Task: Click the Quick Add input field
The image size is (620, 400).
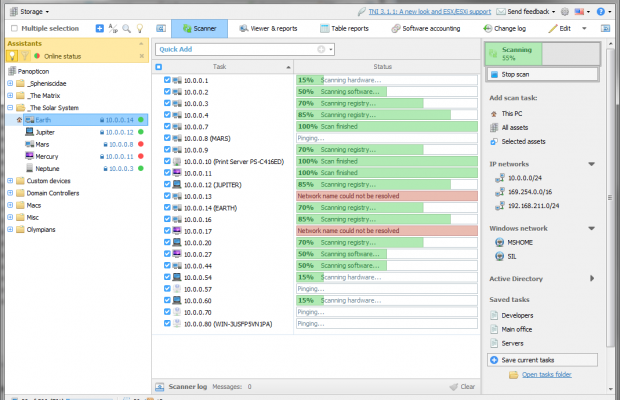Action: [236, 49]
